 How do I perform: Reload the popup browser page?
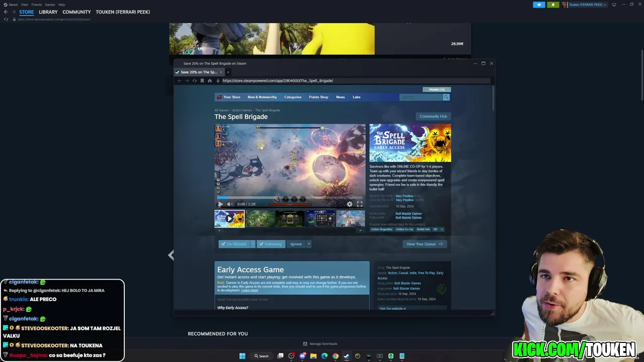[195, 80]
